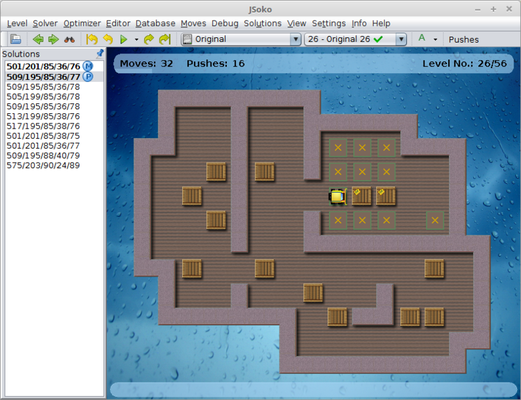Undo last move with yellow arrow
Image resolution: width=521 pixels, height=400 pixels.
pyautogui.click(x=108, y=39)
